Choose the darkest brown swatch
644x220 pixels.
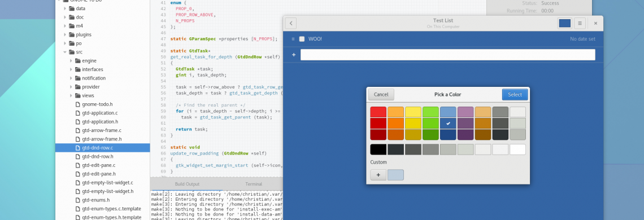point(483,135)
